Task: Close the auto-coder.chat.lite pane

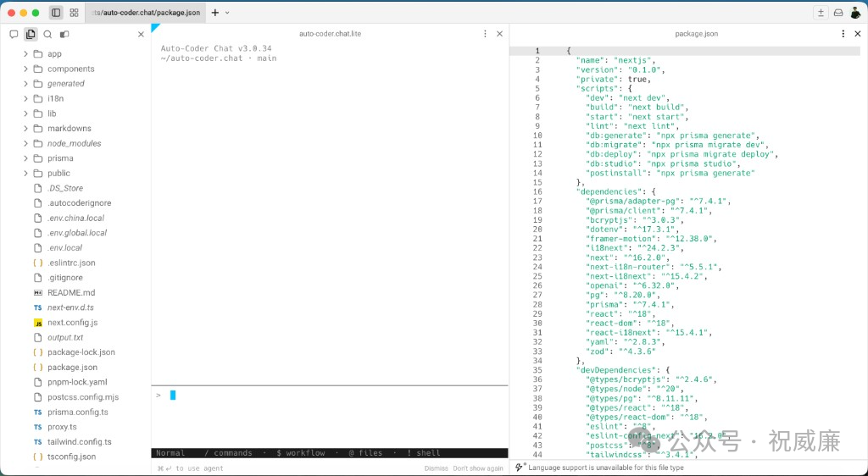Action: [499, 34]
